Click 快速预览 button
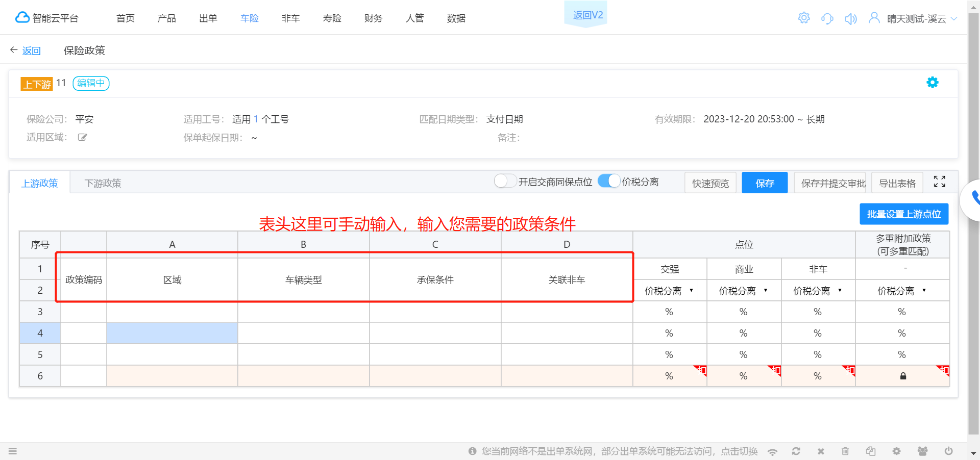The height and width of the screenshot is (460, 980). tap(710, 183)
